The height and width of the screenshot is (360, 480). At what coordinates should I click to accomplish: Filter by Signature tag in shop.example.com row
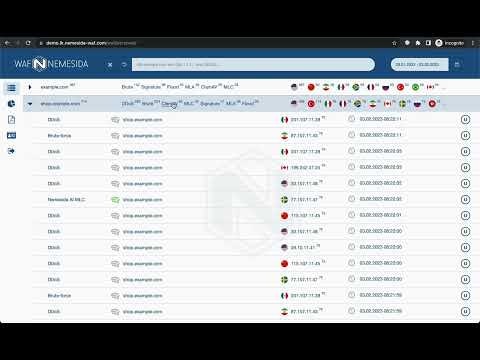click(x=210, y=104)
